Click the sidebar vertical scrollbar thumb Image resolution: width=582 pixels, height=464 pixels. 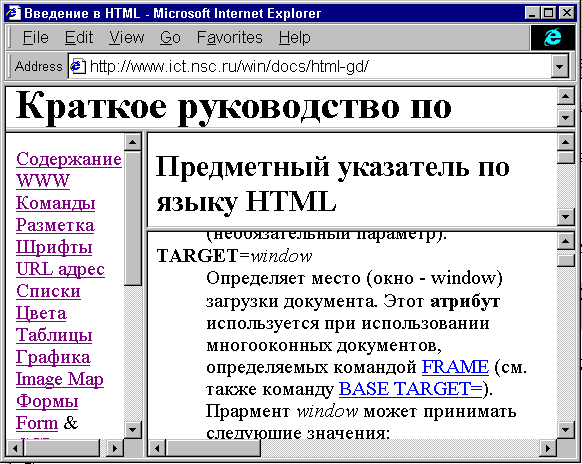(x=133, y=218)
